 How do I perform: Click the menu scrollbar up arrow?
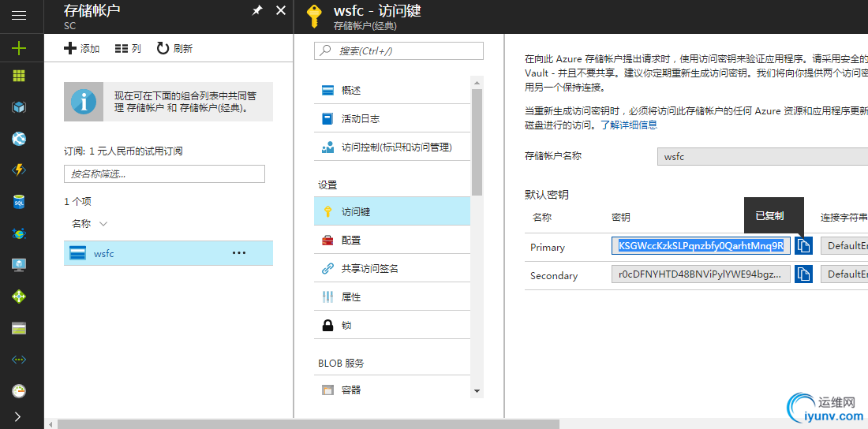point(477,82)
